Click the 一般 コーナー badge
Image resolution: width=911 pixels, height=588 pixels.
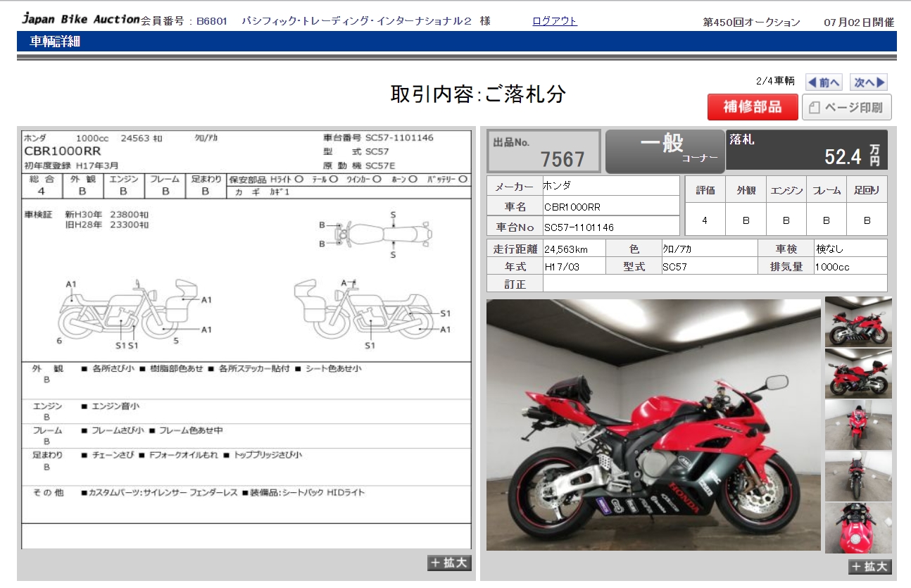(665, 151)
